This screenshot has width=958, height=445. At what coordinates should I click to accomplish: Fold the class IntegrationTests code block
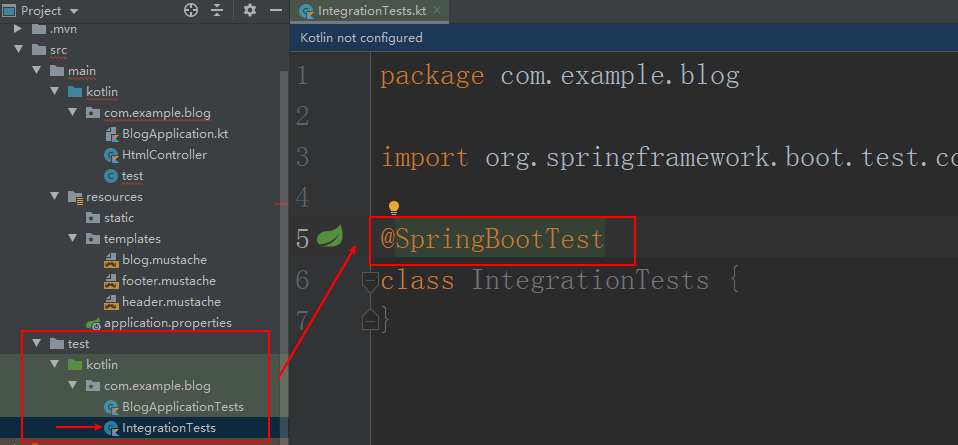tap(370, 281)
